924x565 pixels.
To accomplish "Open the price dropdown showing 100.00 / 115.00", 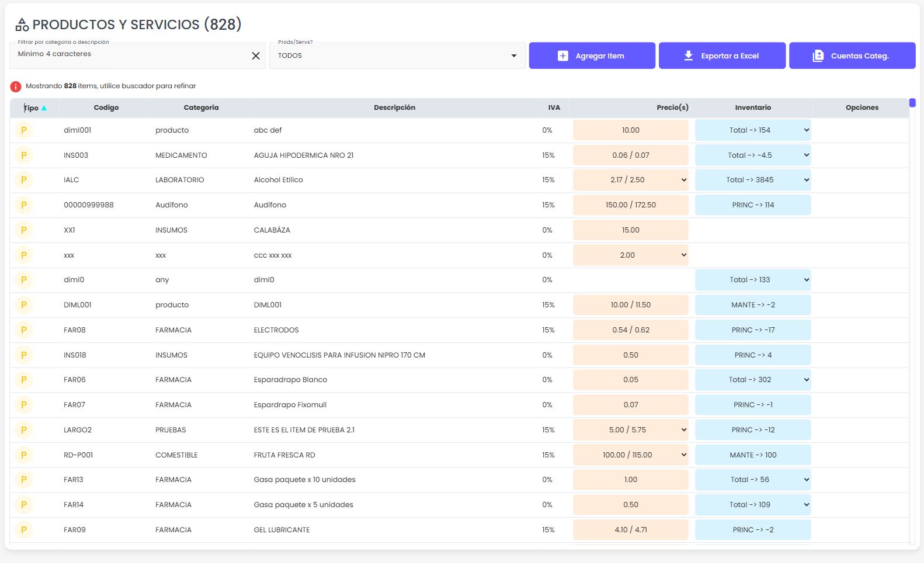I will pos(683,455).
